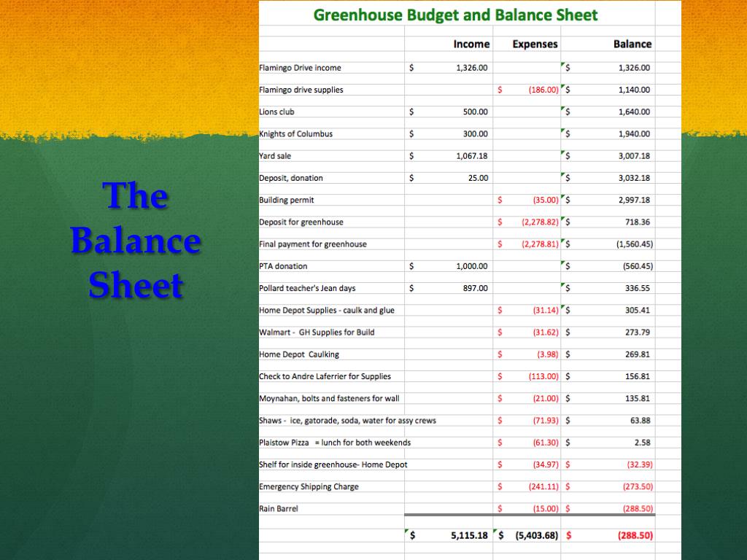Image resolution: width=747 pixels, height=560 pixels.
Task: Select 'The Balance Sheet' slide heading
Action: coord(136,241)
